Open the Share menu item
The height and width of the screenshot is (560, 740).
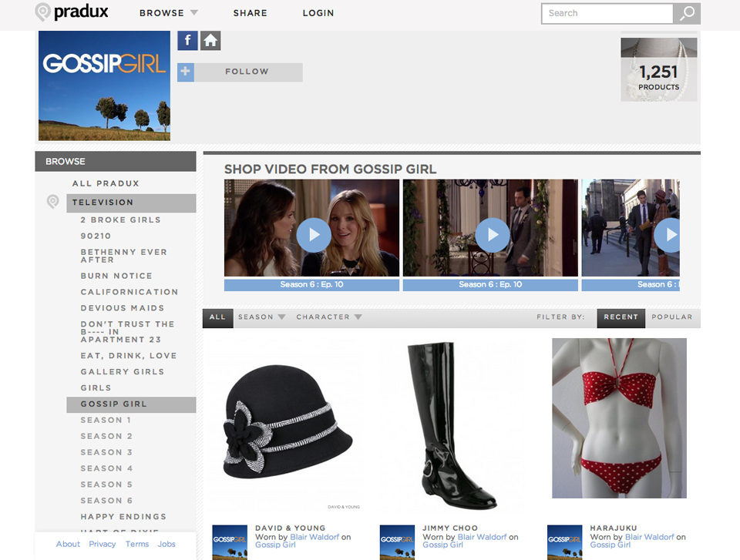click(250, 13)
